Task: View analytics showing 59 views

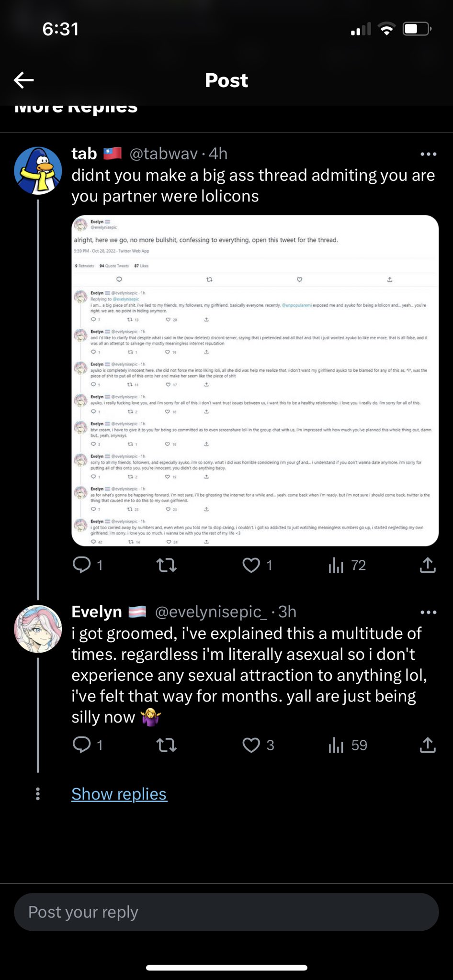Action: coord(348,745)
